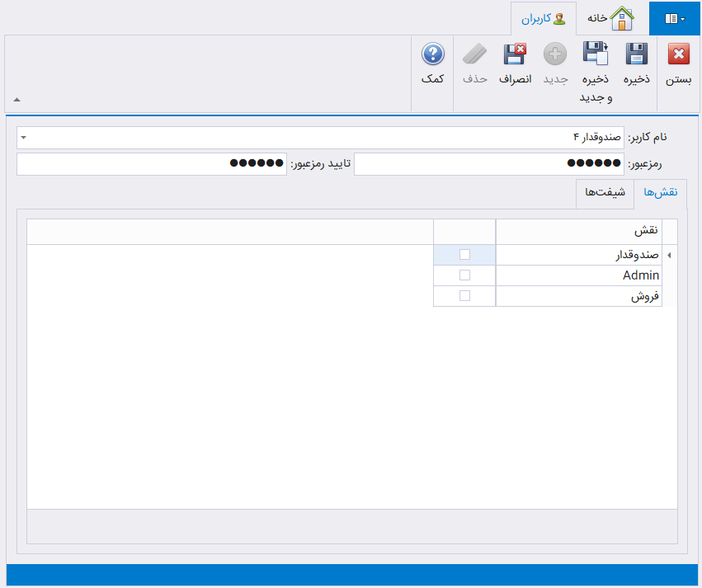Collapse the ribbon with the small arrow
Viewport: 702px width, 588px height.
[16, 100]
